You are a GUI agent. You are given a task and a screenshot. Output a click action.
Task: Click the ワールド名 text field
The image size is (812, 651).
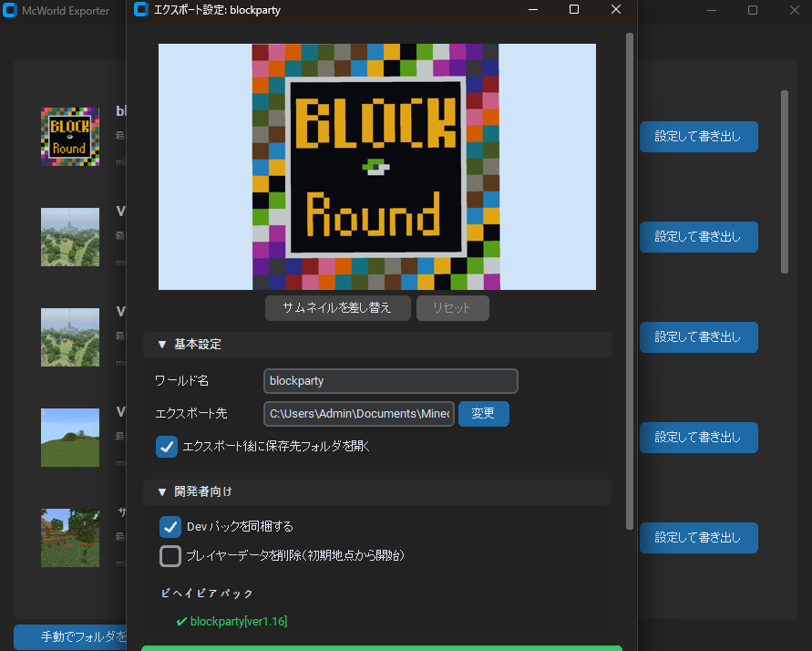(x=390, y=381)
